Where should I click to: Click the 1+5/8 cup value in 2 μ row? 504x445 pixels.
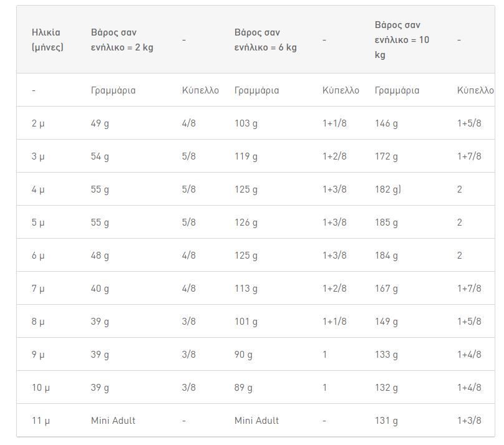pos(469,123)
